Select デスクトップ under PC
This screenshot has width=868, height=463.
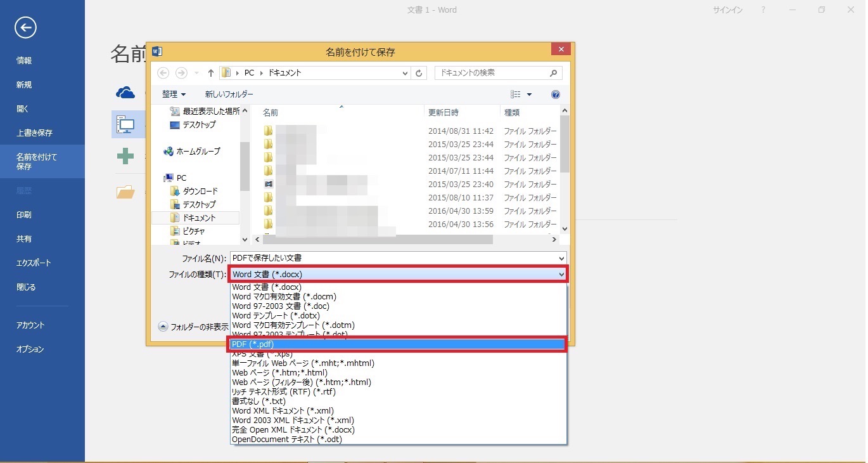point(193,205)
